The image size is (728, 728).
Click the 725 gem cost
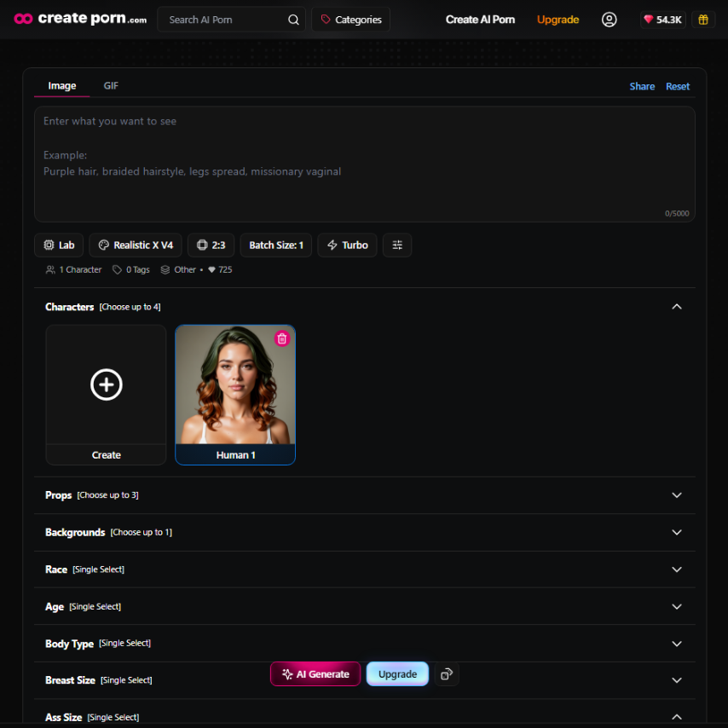[220, 269]
